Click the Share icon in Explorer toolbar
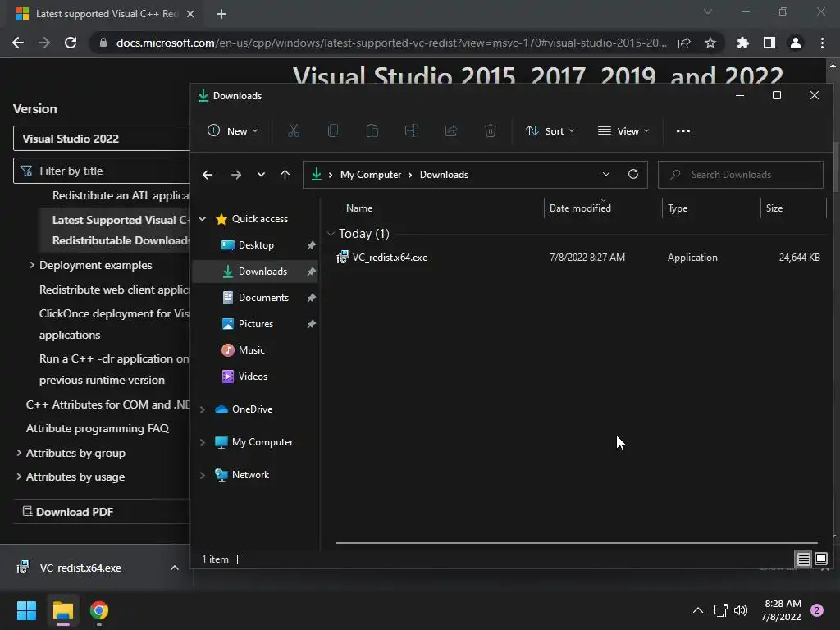This screenshot has height=630, width=840. coord(451,130)
